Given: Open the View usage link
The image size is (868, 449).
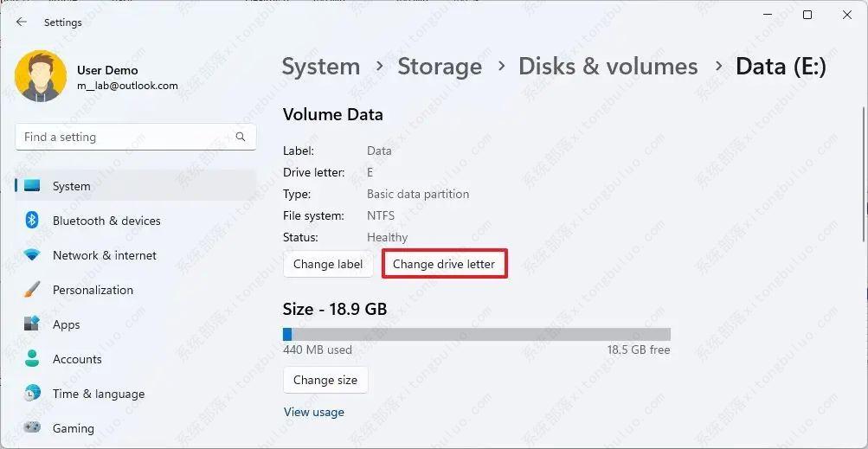Looking at the screenshot, I should click(x=314, y=412).
